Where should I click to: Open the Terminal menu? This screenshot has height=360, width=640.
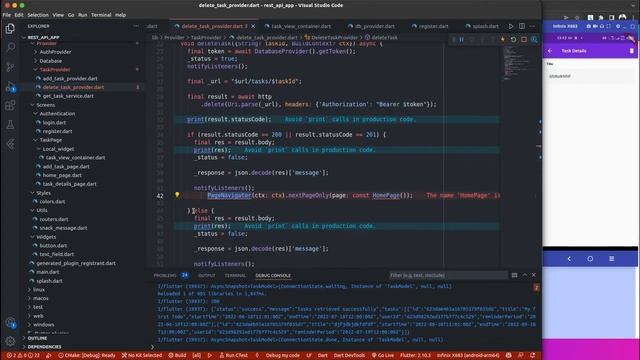101,15
